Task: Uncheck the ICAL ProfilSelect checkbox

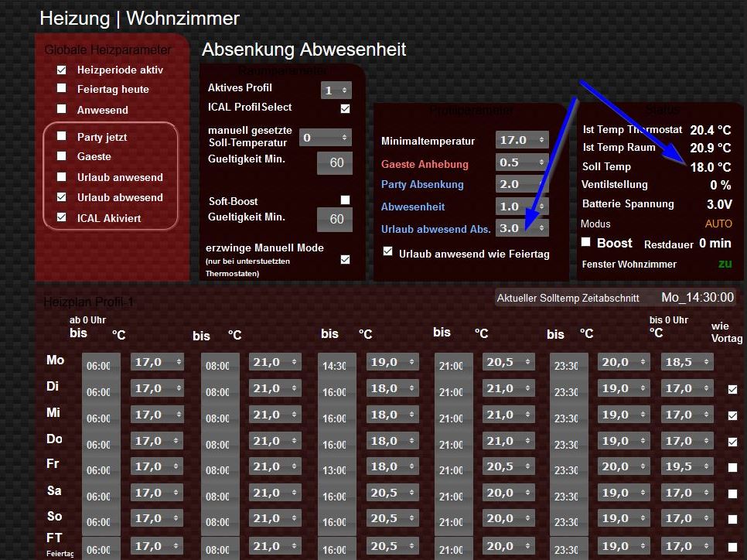Action: [346, 108]
